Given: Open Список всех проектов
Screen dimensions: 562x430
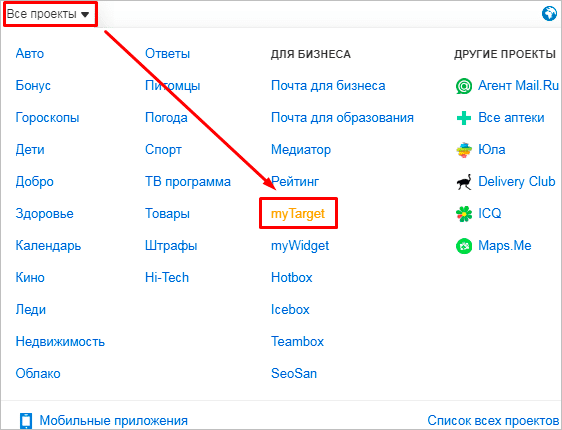Looking at the screenshot, I should click(x=493, y=420).
